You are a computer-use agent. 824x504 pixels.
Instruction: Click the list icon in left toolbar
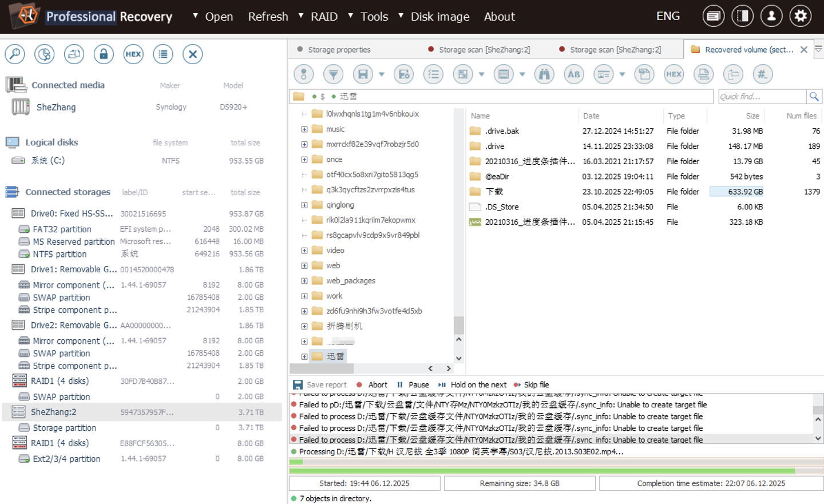[163, 54]
